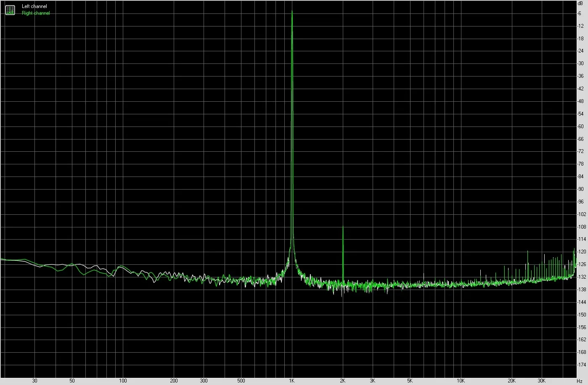Click the 1K frequency axis label
Viewport: 588px width, 385px height.
(x=291, y=381)
